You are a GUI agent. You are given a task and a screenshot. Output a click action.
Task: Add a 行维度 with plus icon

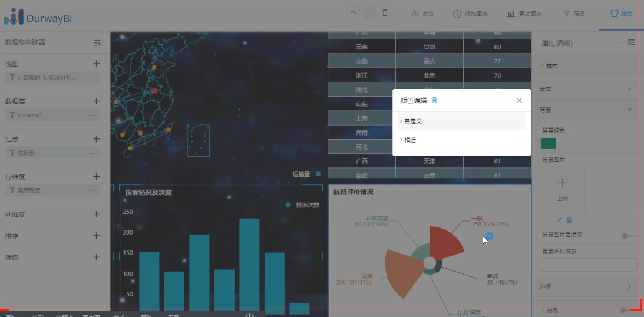(x=96, y=177)
